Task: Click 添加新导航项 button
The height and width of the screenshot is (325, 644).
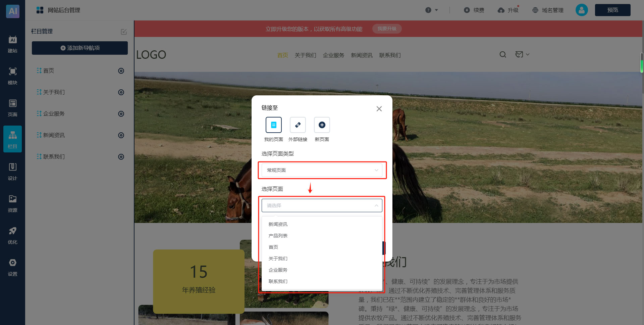Action: click(80, 48)
